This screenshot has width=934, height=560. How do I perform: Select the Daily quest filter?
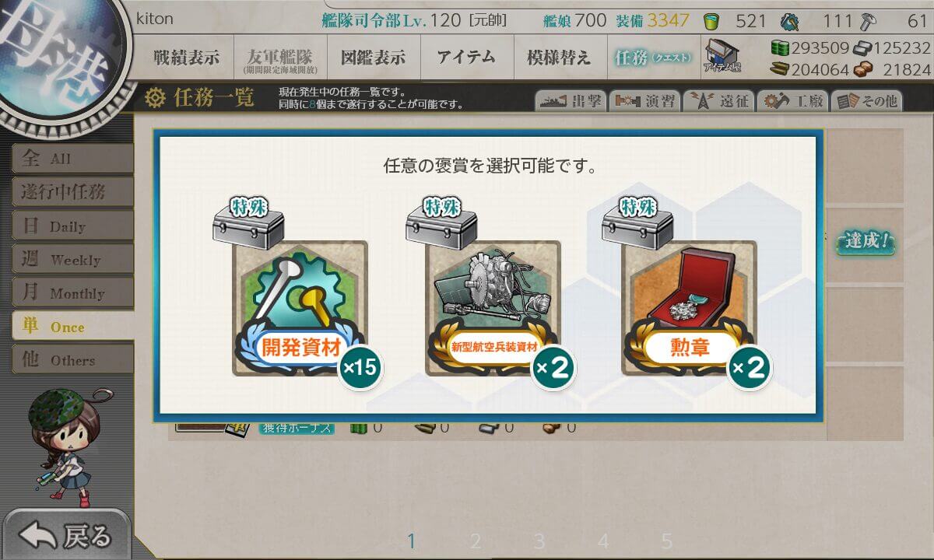coord(72,226)
